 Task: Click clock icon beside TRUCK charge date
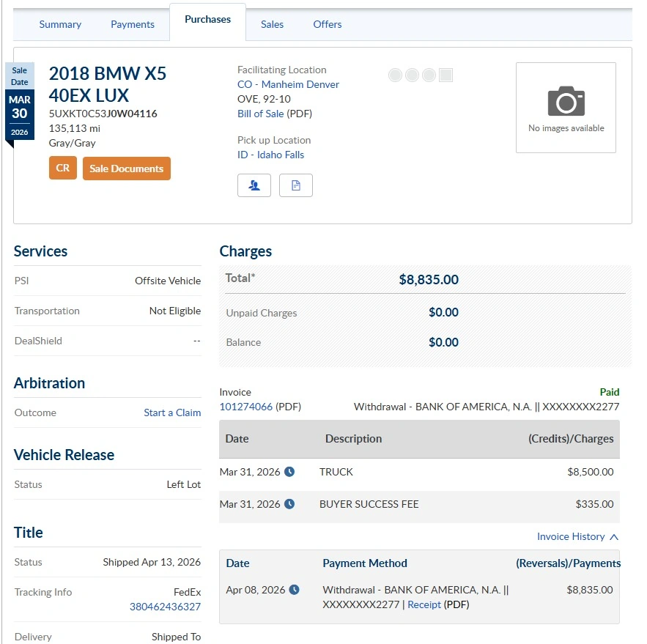tap(289, 472)
